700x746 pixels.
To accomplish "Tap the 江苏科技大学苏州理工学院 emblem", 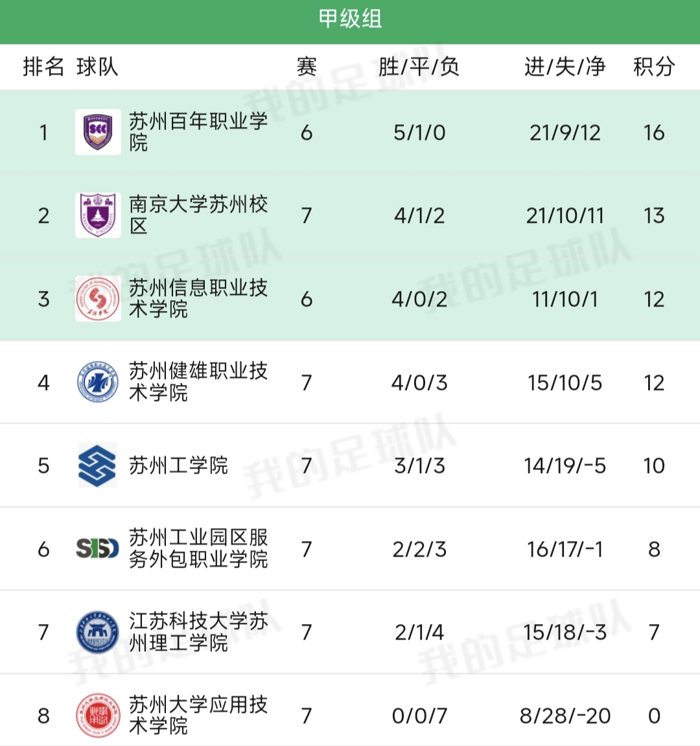I will [x=98, y=632].
